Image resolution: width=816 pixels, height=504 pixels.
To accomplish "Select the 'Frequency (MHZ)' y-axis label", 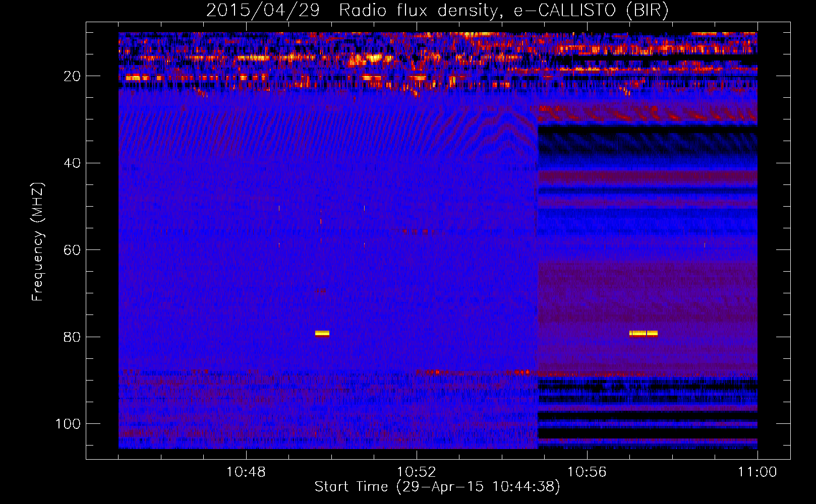I will tap(38, 242).
